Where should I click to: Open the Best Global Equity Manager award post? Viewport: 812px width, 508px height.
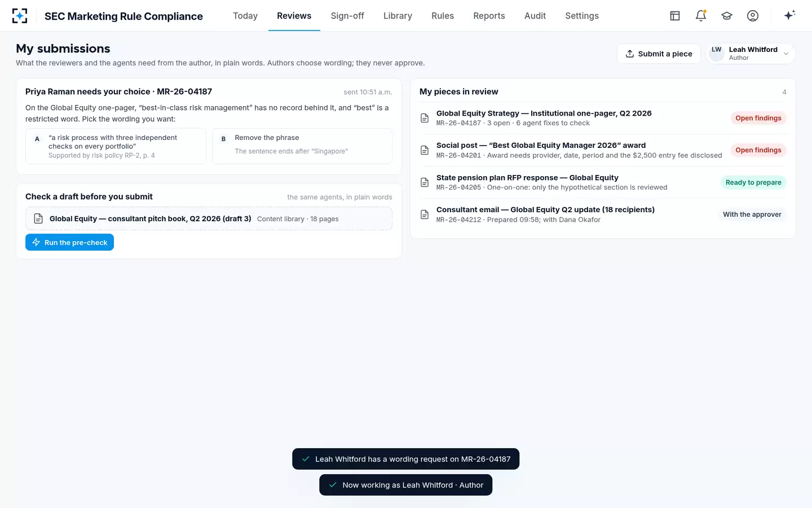tap(603, 150)
